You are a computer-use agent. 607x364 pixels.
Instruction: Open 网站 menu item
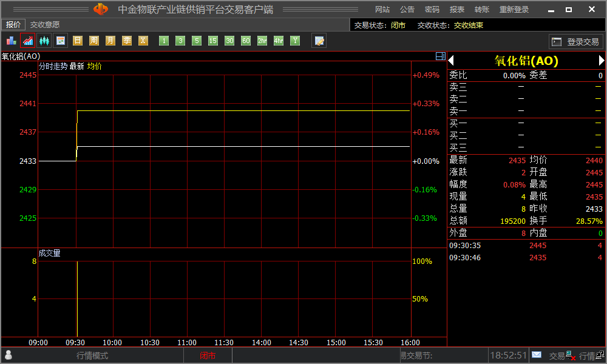(x=382, y=10)
